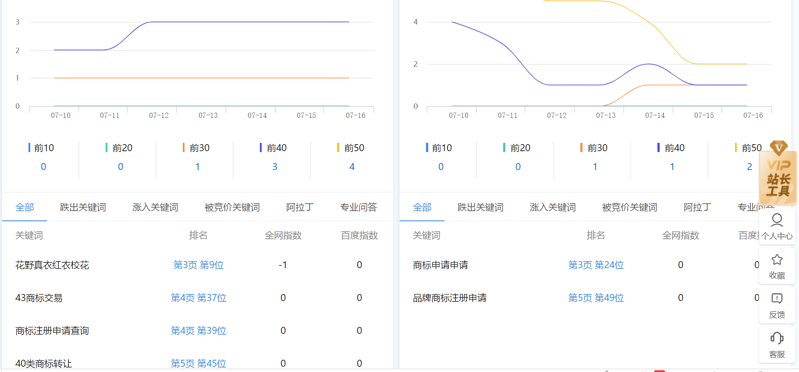Click the 收藏 star icon

[x=777, y=259]
